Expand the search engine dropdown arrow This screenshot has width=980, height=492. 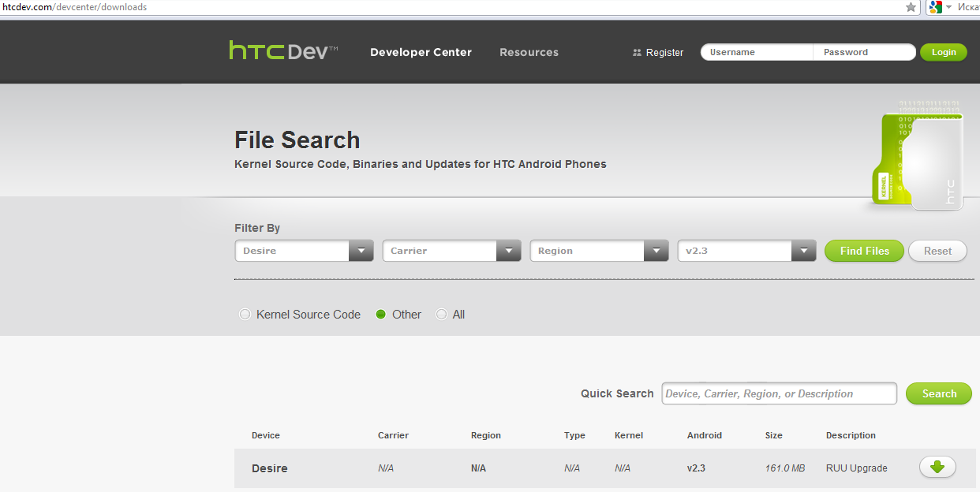click(949, 7)
